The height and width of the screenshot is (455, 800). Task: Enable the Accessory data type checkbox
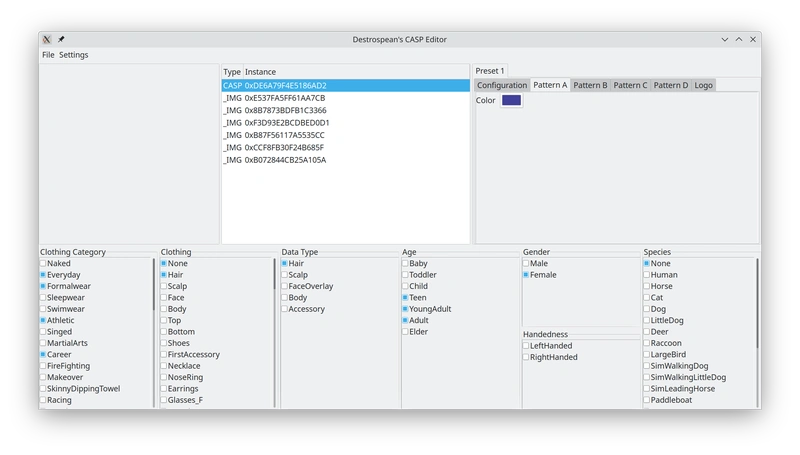tap(285, 310)
